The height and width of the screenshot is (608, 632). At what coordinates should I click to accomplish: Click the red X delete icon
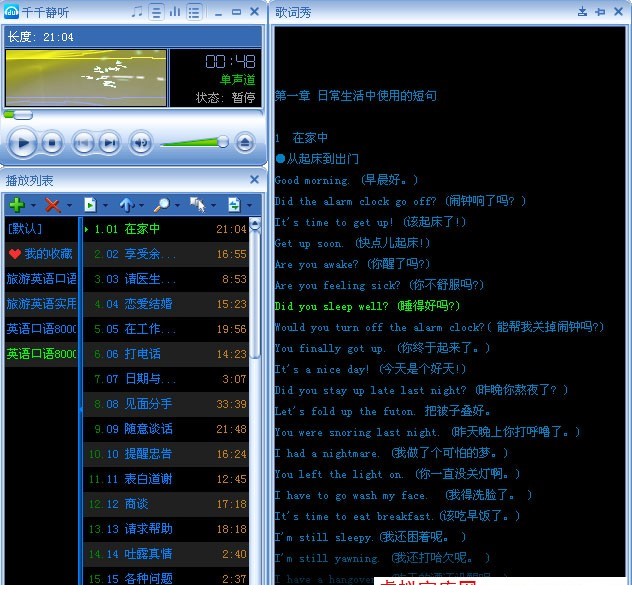[x=53, y=205]
